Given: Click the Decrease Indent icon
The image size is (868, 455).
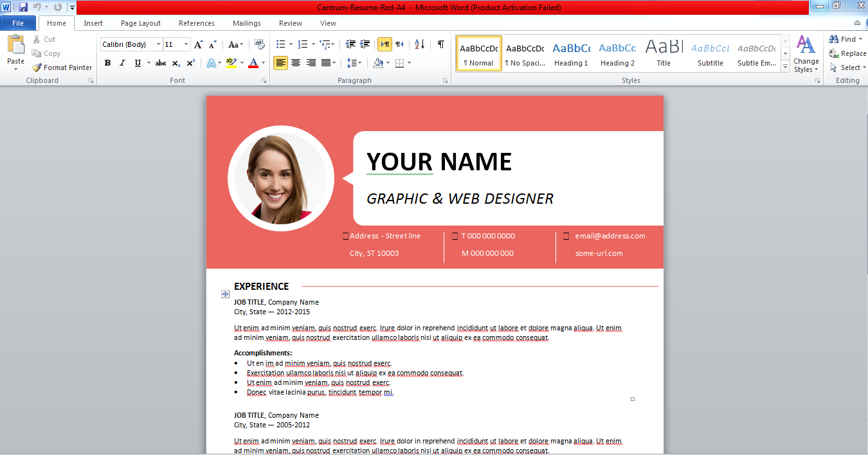Looking at the screenshot, I should (x=350, y=44).
